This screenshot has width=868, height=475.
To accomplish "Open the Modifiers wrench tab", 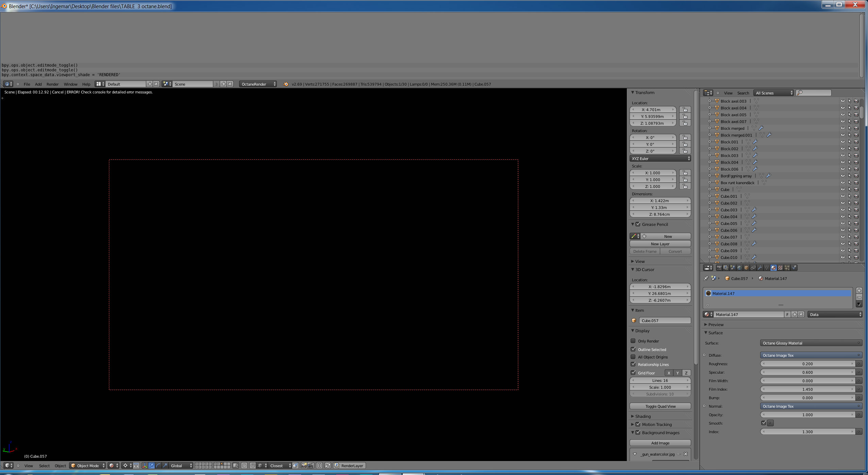I will (x=760, y=268).
